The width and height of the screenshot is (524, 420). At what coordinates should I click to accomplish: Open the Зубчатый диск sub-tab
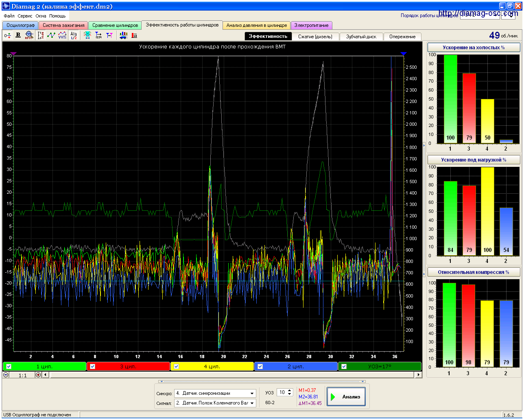pos(361,37)
